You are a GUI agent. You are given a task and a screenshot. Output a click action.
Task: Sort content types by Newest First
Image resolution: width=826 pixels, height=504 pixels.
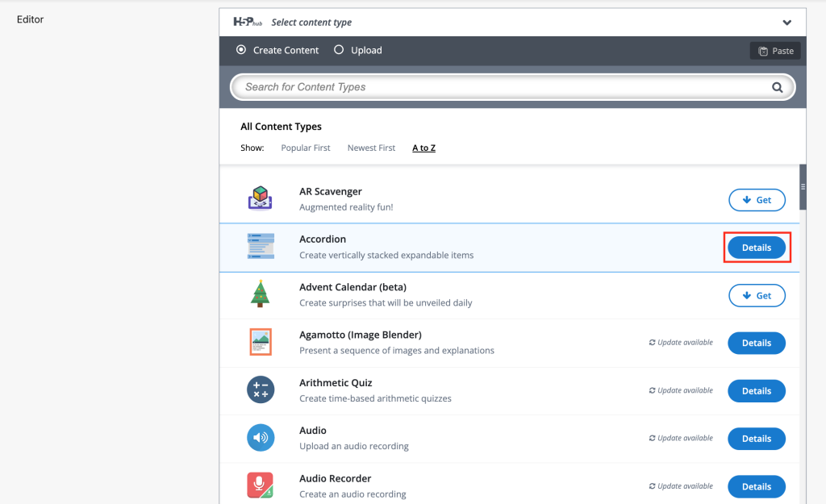coord(371,148)
